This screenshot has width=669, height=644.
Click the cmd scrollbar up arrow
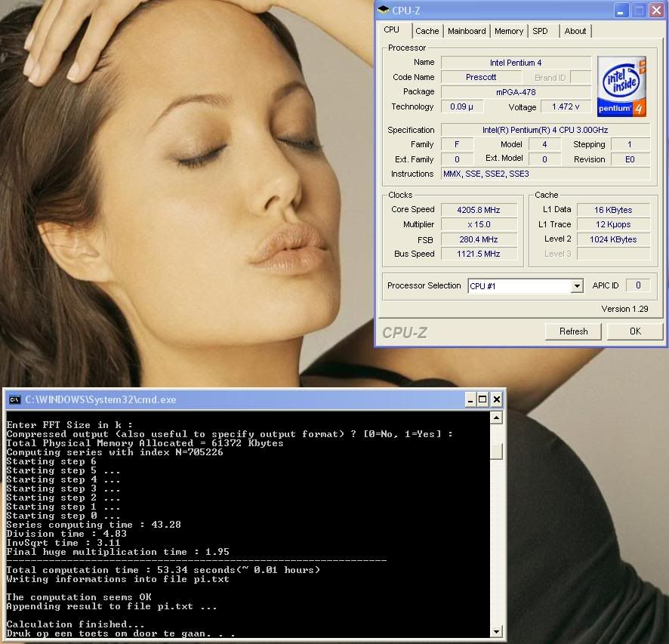496,418
